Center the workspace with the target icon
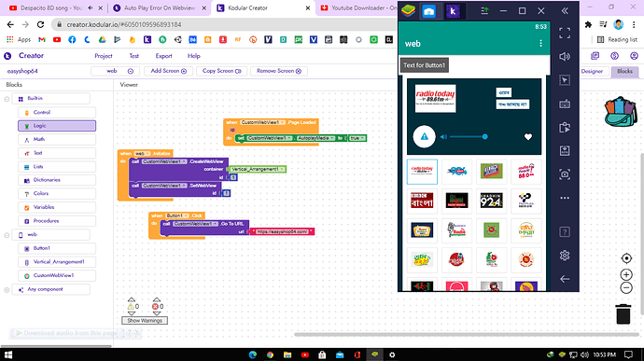Image resolution: width=644 pixels, height=361 pixels. [626, 257]
